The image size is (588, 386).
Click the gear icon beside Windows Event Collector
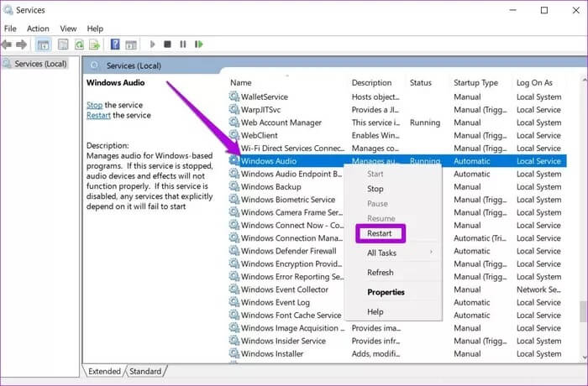click(234, 289)
